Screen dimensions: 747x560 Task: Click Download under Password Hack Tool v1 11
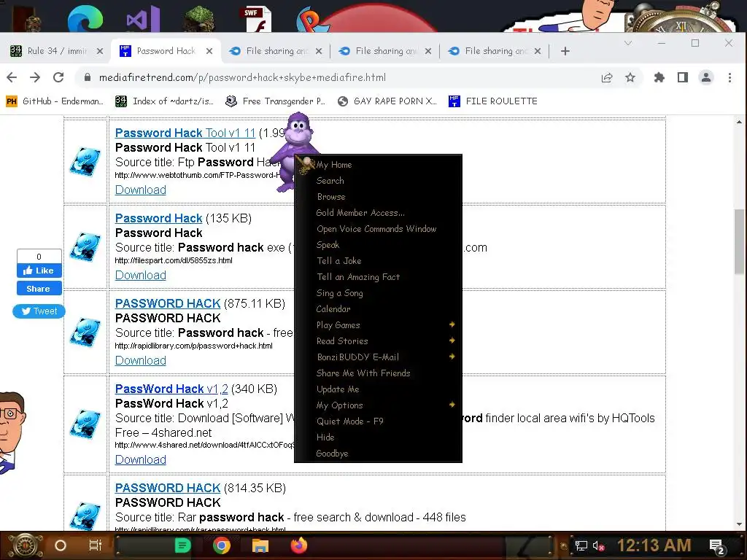[141, 190]
